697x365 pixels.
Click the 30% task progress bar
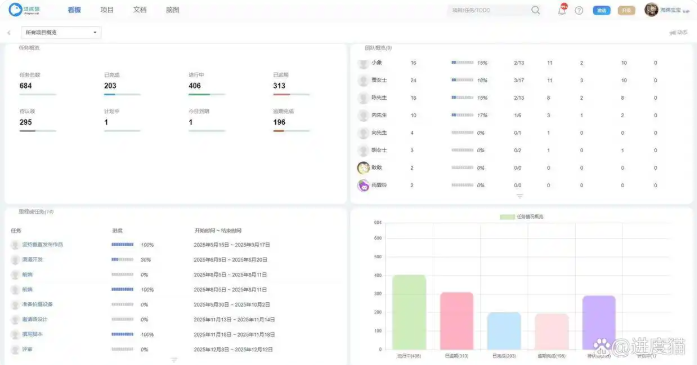[x=122, y=260]
